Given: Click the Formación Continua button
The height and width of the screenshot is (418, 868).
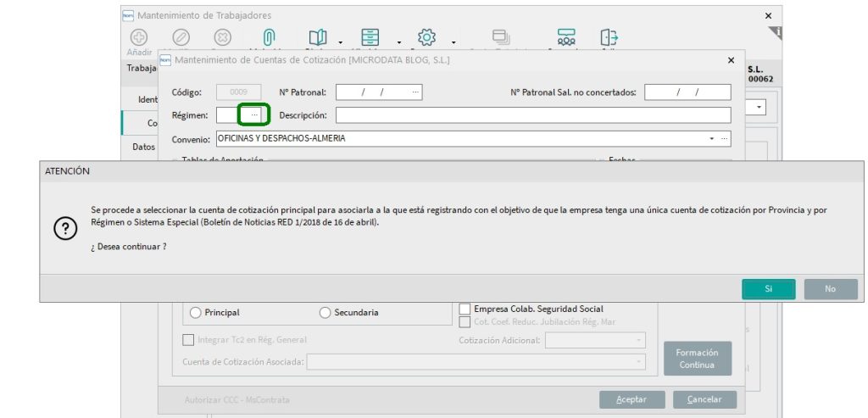Looking at the screenshot, I should coord(698,359).
